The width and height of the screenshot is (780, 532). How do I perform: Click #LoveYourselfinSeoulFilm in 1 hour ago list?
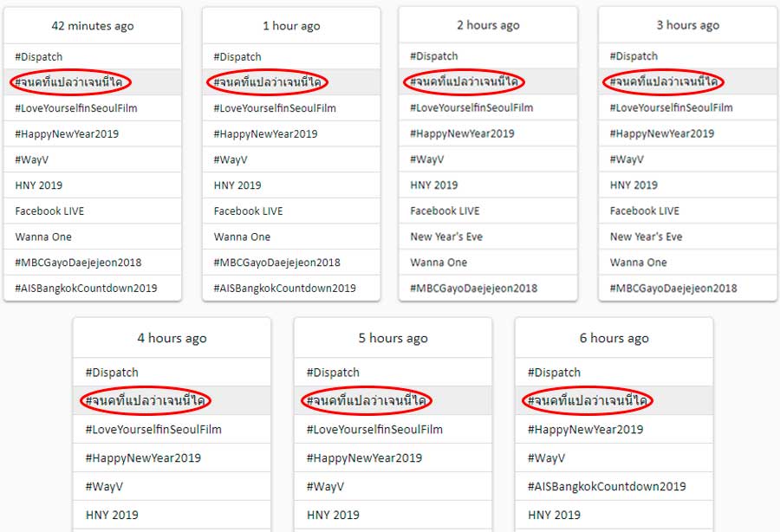(275, 108)
